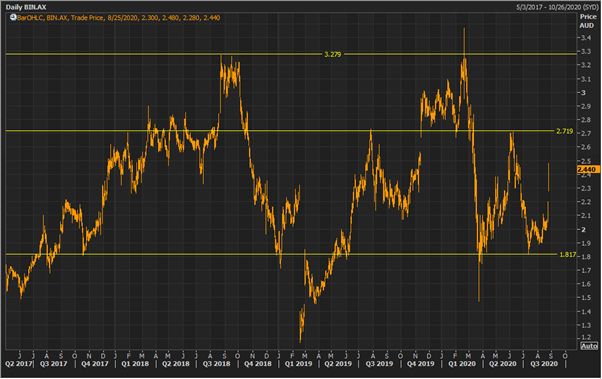Click the Q3 2019 quarter label

point(379,364)
